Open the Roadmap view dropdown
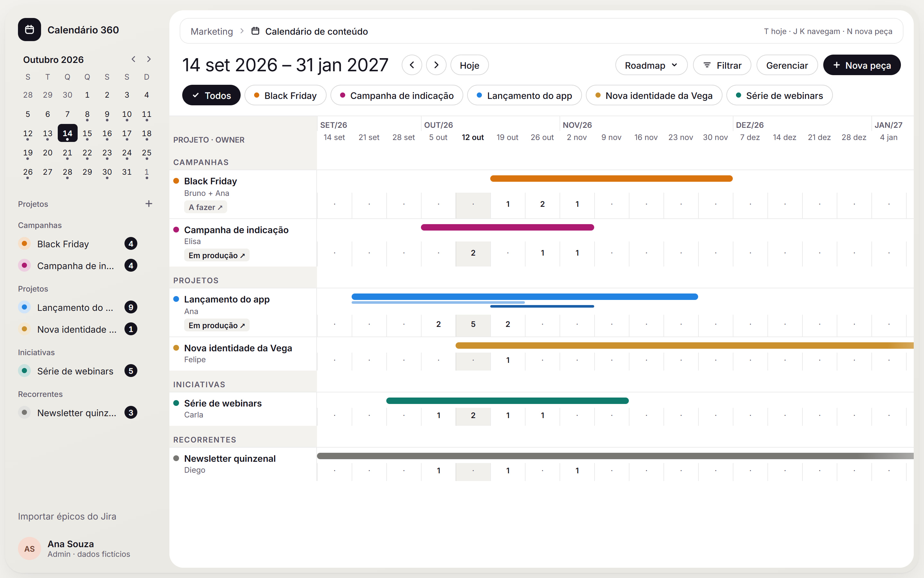The image size is (924, 578). coord(651,65)
